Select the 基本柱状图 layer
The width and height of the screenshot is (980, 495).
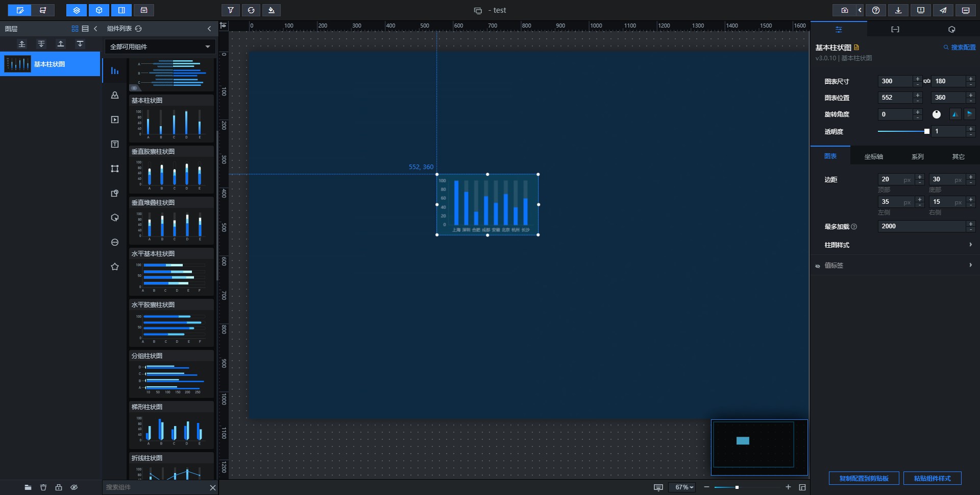point(50,64)
